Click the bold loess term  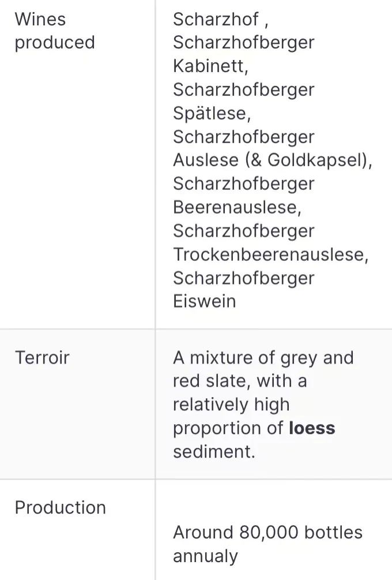pyautogui.click(x=311, y=428)
